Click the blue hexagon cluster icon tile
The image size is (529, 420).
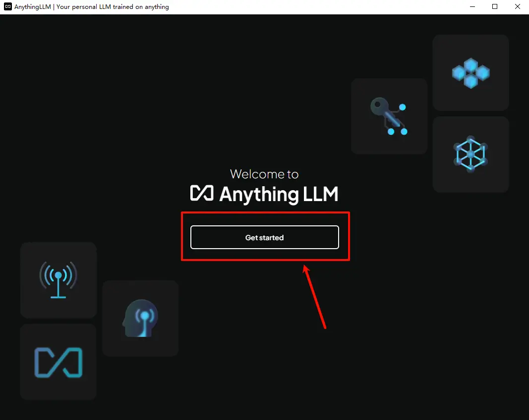click(x=470, y=73)
